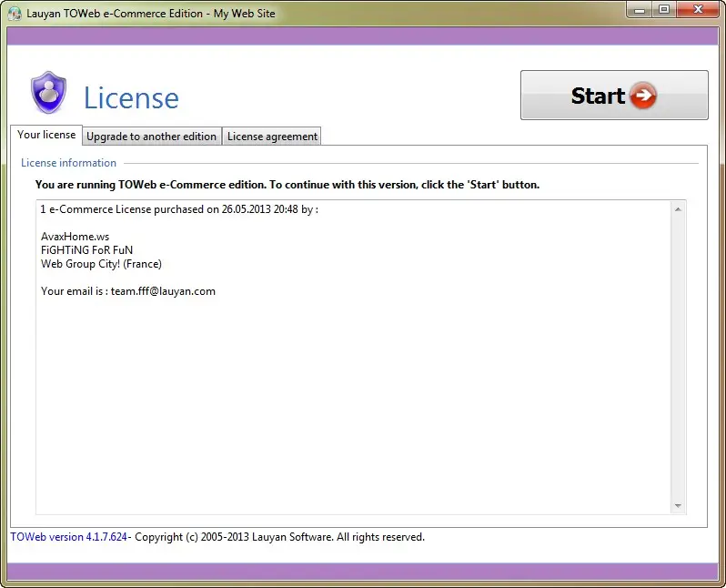Click the 'AvaxHome.ws' line

[75, 237]
